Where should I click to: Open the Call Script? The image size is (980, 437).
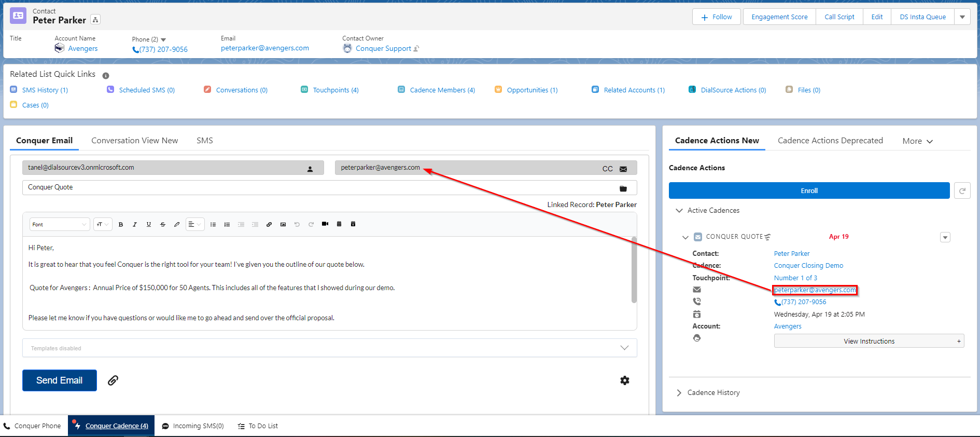coord(839,17)
